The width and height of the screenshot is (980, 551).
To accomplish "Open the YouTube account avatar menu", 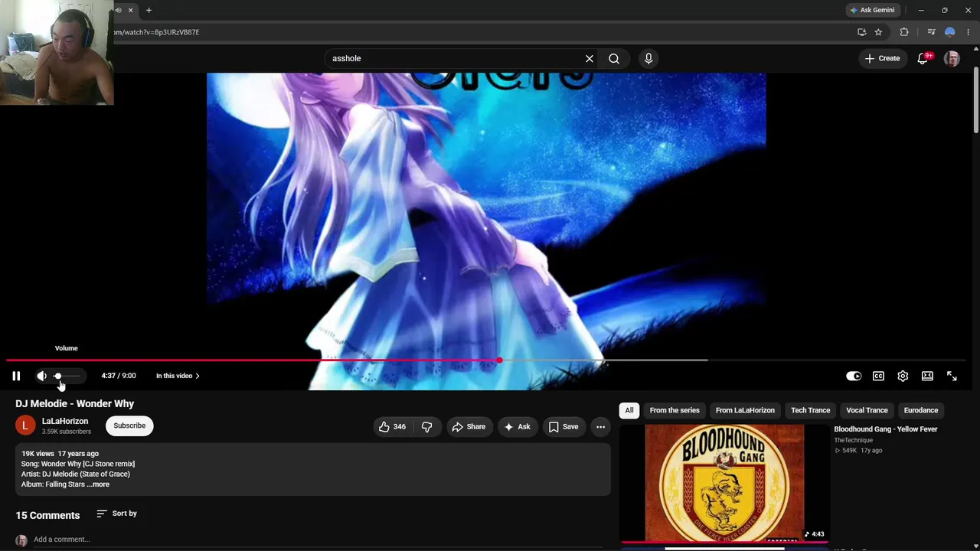I will (952, 58).
